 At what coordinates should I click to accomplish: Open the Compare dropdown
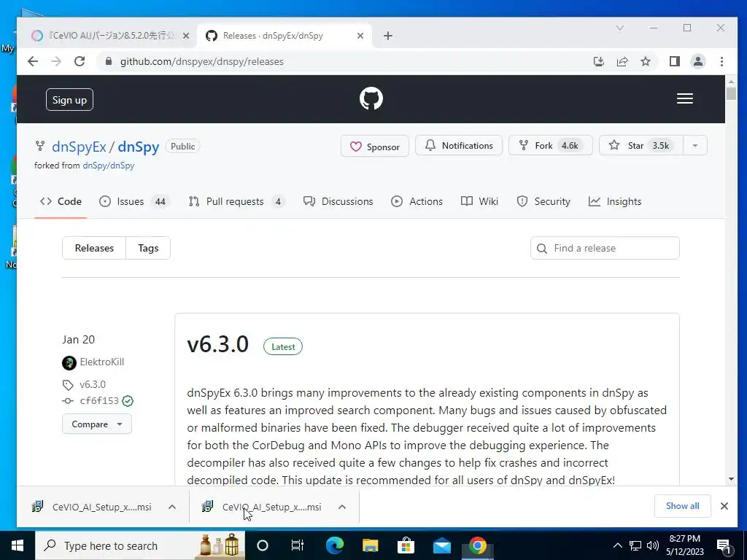(97, 424)
